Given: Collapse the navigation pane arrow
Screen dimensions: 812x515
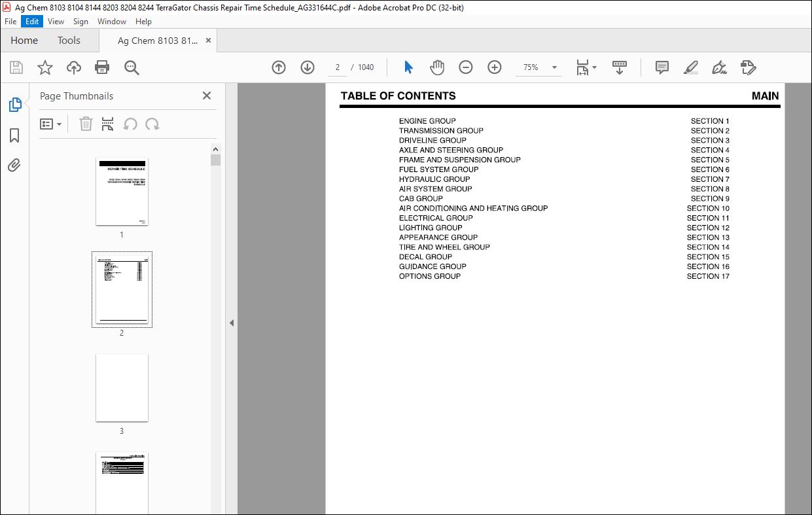Looking at the screenshot, I should click(x=231, y=323).
